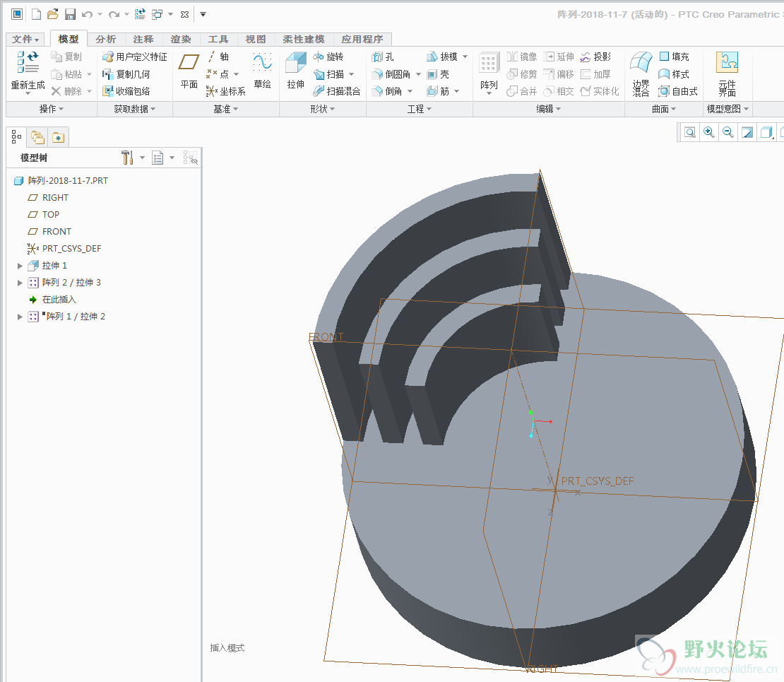
Task: Open the 编辑 group dropdown
Action: [x=549, y=109]
